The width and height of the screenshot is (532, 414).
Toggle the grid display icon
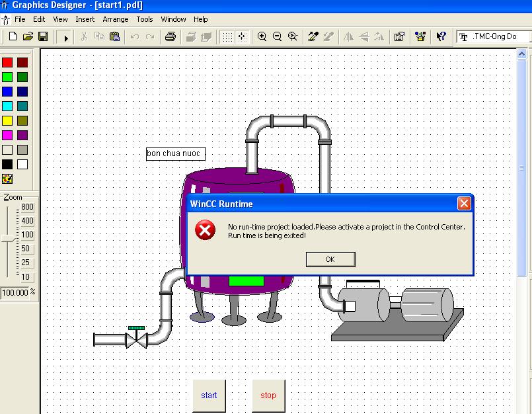pyautogui.click(x=227, y=37)
